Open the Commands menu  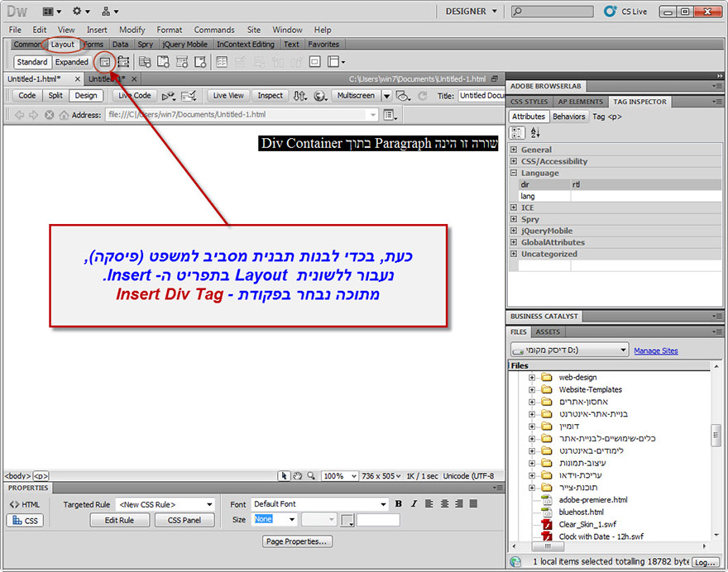pyautogui.click(x=214, y=30)
